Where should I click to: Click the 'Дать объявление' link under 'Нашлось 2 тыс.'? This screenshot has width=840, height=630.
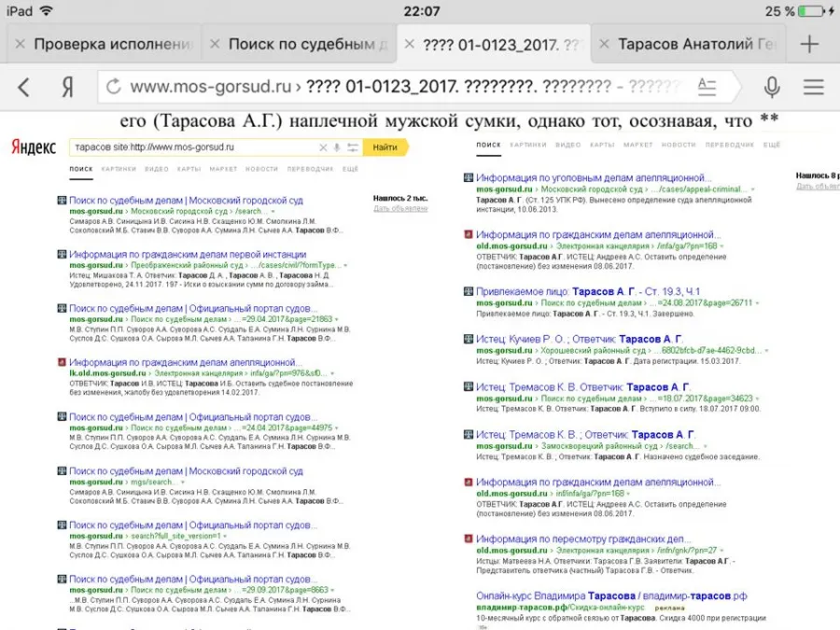coord(400,208)
